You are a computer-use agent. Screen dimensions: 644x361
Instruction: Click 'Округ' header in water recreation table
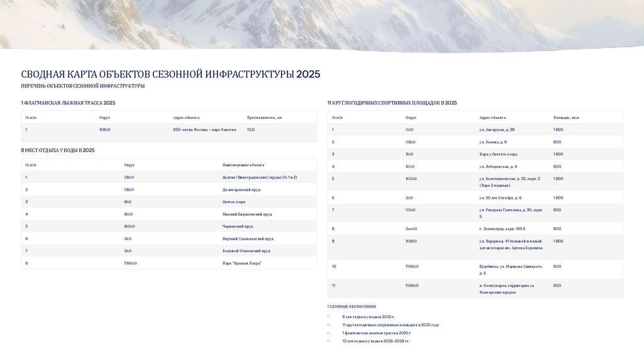(x=130, y=165)
